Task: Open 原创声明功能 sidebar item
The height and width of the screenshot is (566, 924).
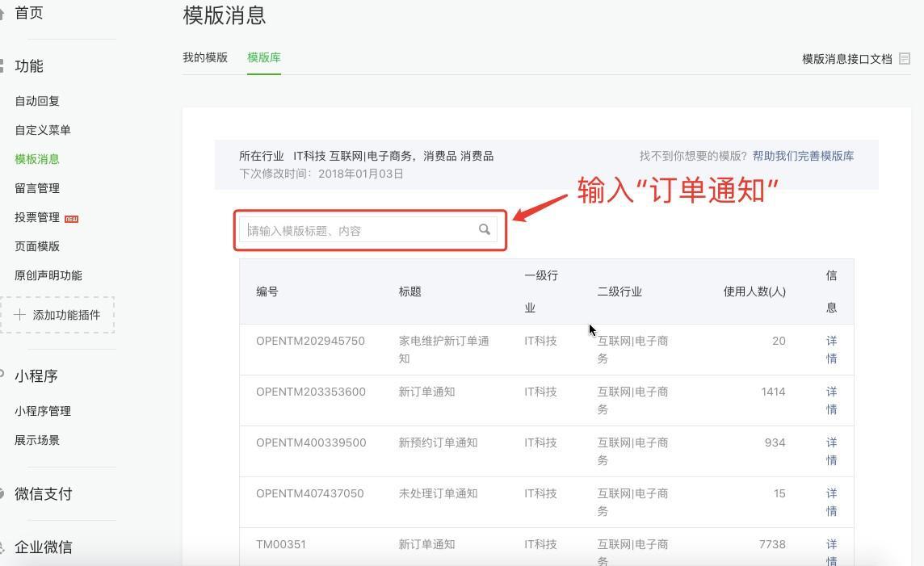Action: click(x=48, y=275)
